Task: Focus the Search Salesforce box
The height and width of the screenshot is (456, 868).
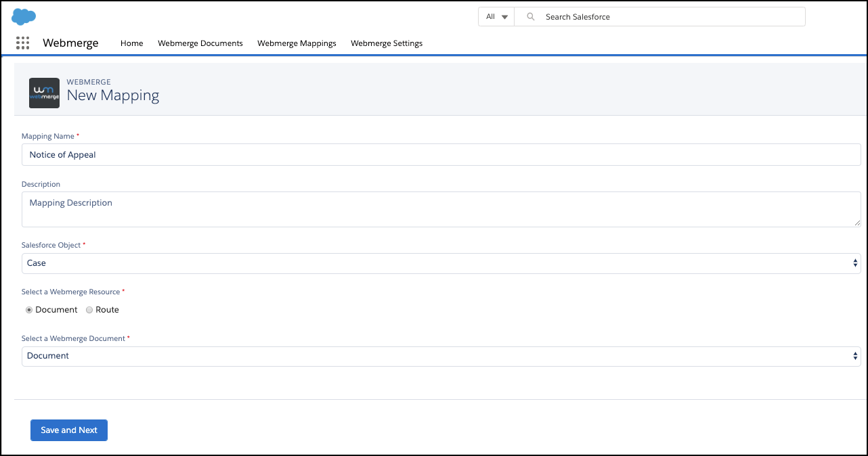Action: 670,17
